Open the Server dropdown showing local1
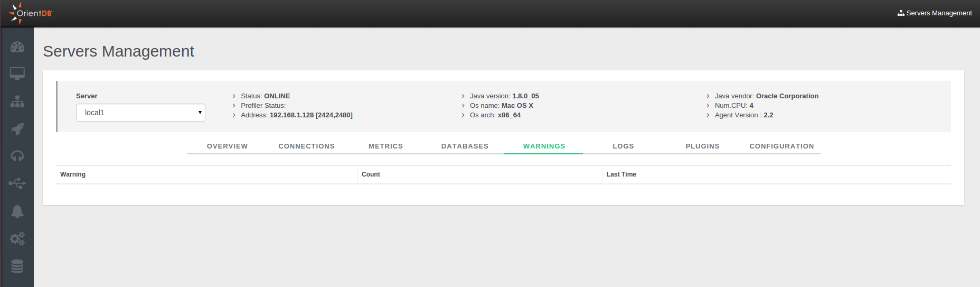This screenshot has width=980, height=287. point(140,113)
